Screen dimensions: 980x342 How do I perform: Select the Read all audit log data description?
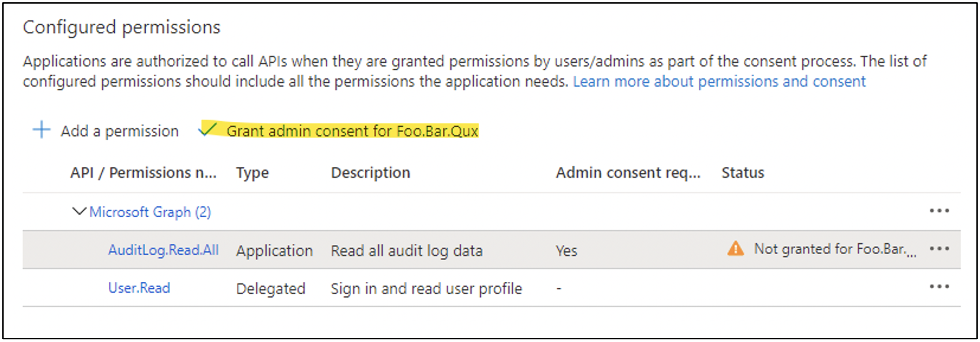[x=407, y=251]
